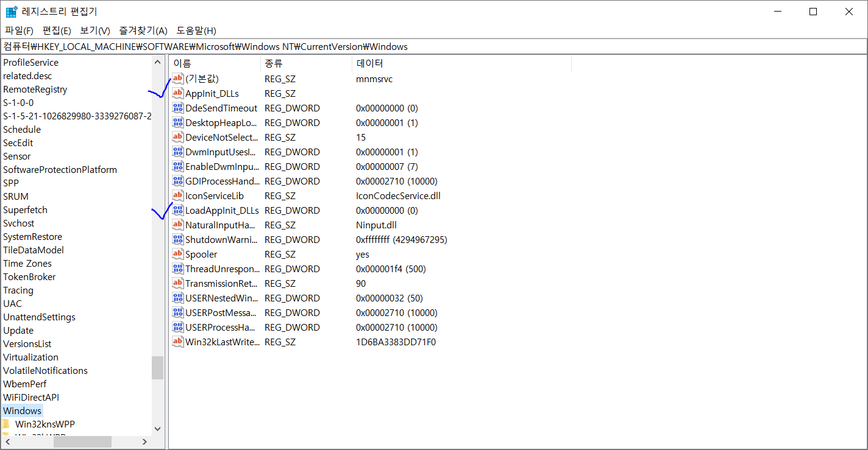Click the DesktopHeapLo... DWORD icon

[177, 122]
